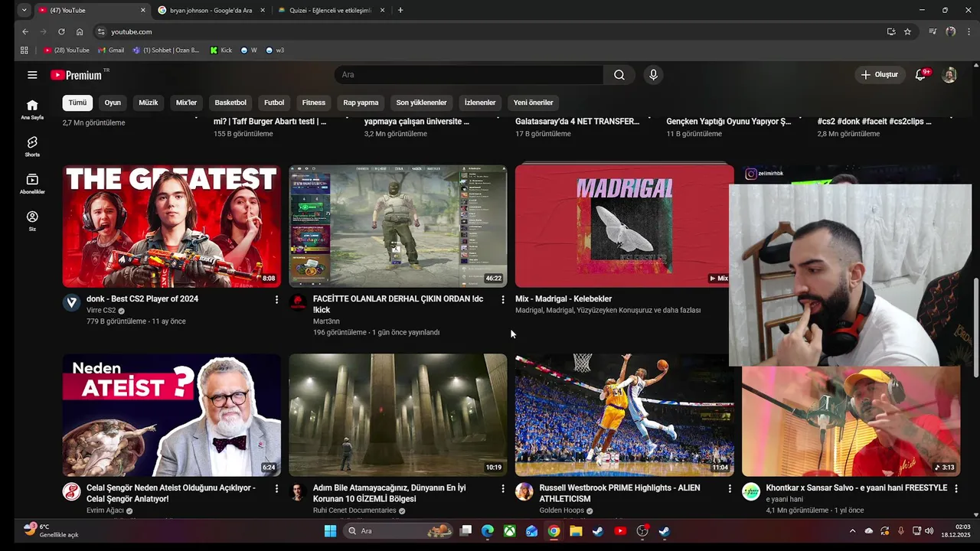Go to Ana Sayfa in sidebar
The image size is (980, 551).
click(x=32, y=109)
